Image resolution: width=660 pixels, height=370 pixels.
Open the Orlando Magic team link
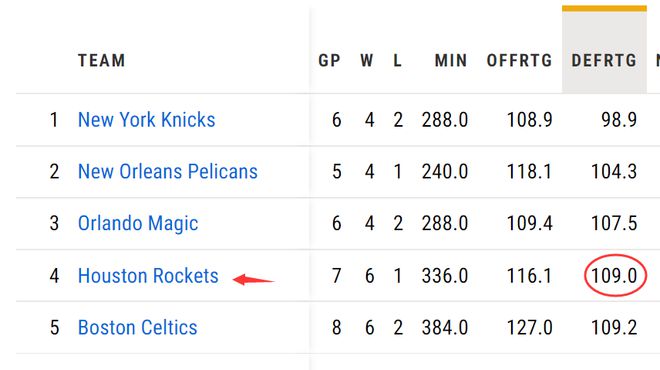point(138,224)
